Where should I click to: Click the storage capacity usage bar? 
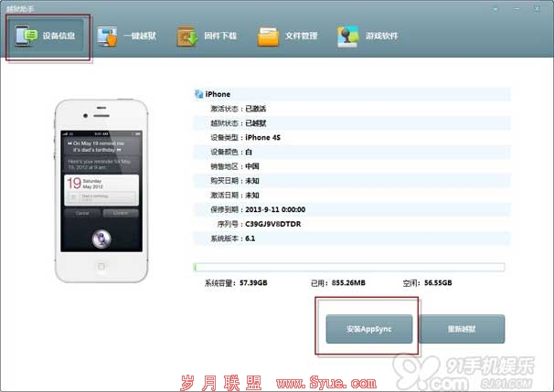[349, 267]
